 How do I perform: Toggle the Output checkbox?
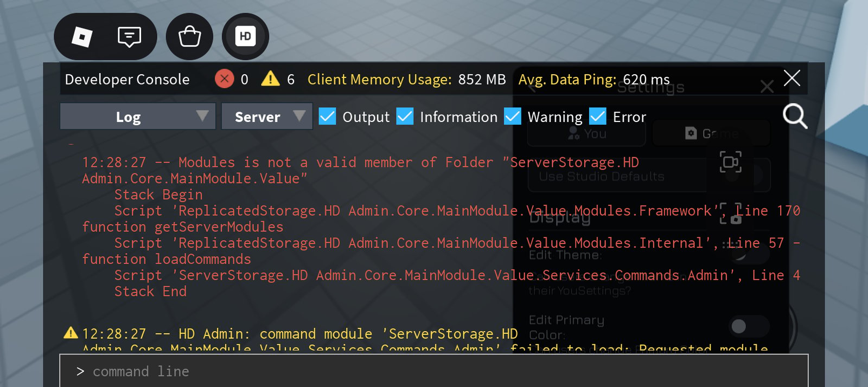(x=327, y=116)
